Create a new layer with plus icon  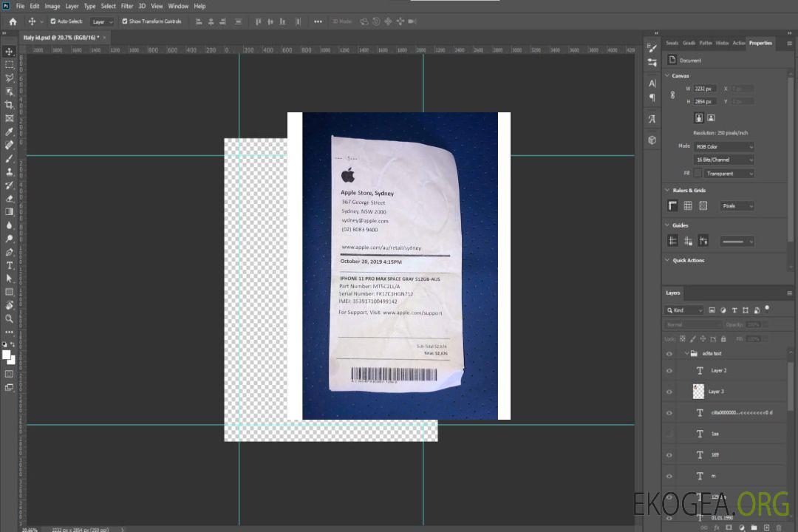pos(766,528)
